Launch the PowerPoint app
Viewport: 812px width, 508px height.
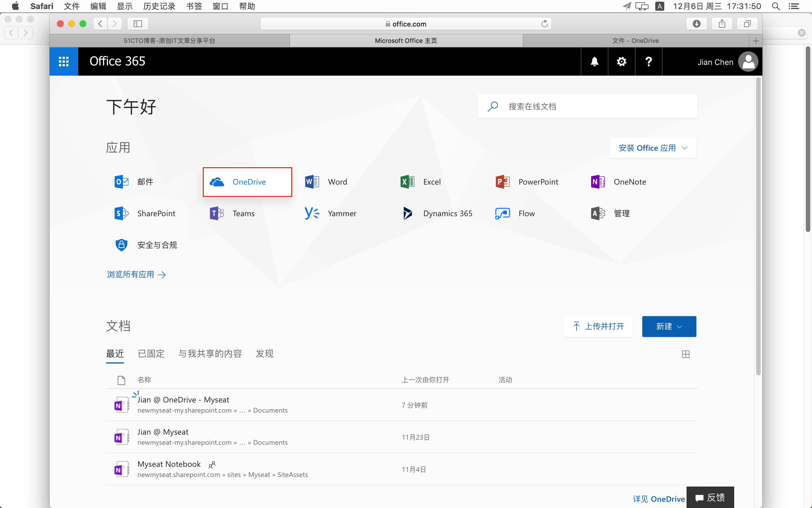point(527,182)
